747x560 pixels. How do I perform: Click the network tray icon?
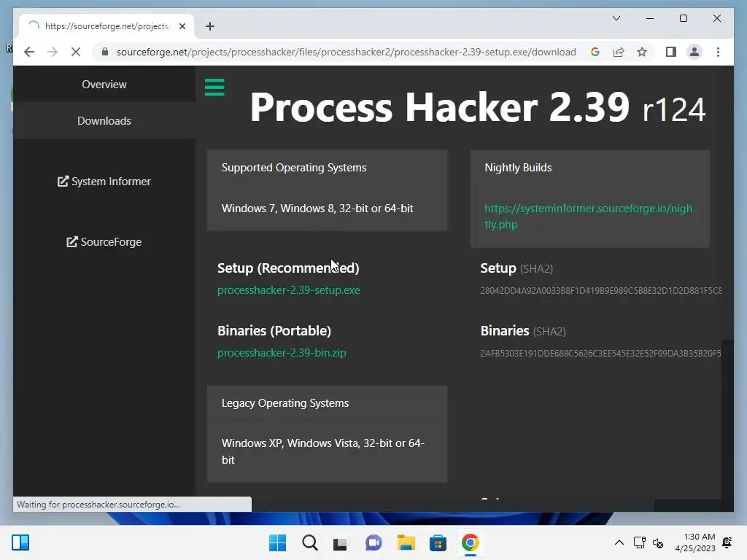639,542
